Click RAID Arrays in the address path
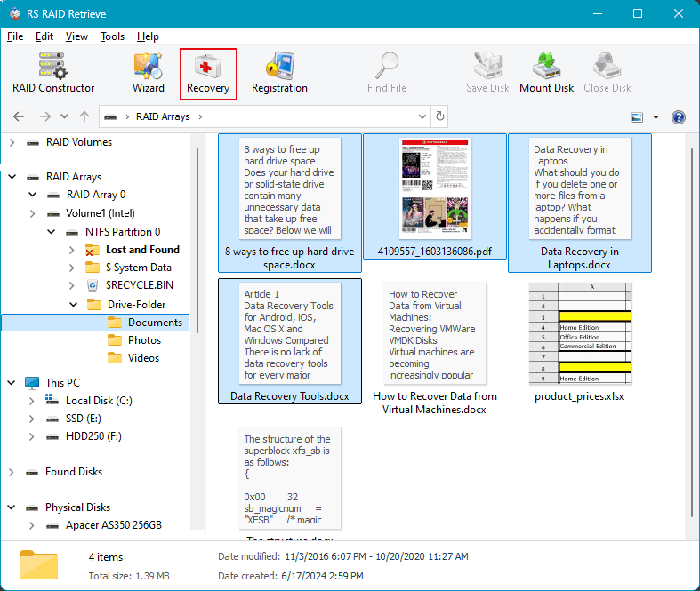This screenshot has width=700, height=591. point(163,116)
